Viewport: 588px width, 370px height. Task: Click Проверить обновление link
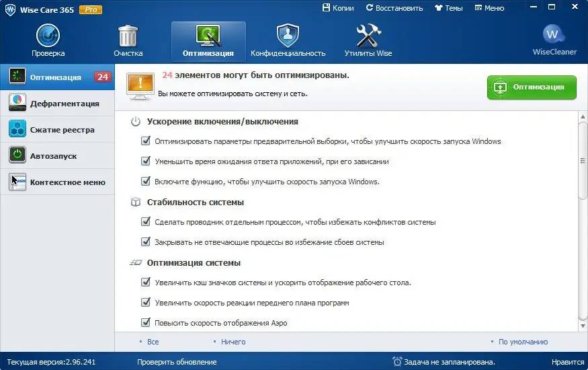(177, 362)
